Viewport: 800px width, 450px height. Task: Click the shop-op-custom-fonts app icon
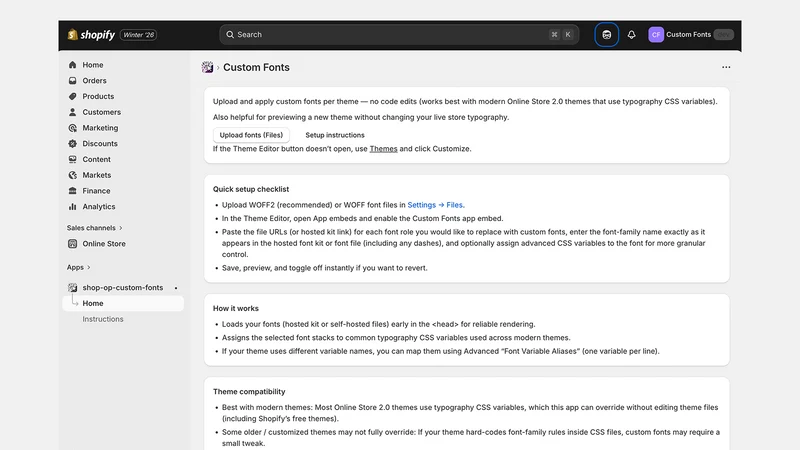pyautogui.click(x=72, y=288)
